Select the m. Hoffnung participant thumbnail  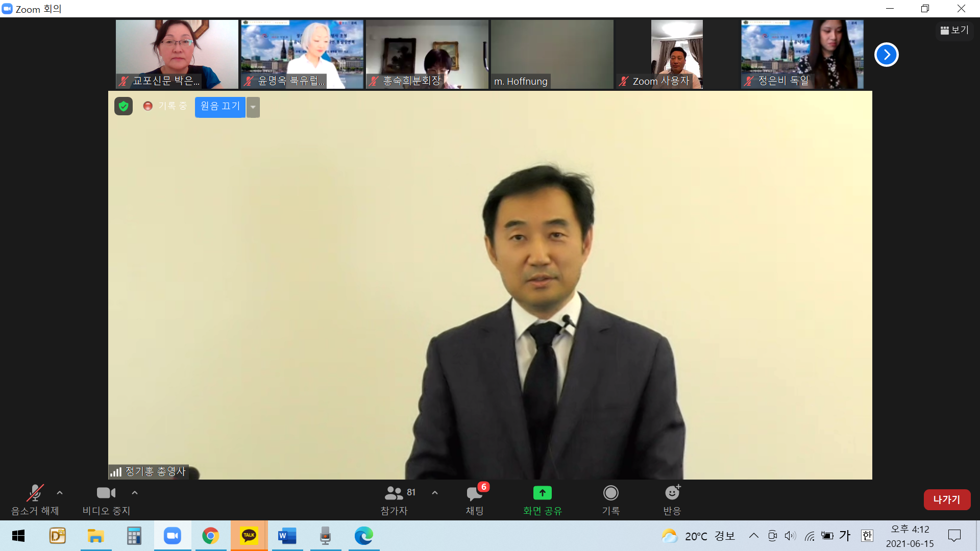(x=552, y=55)
